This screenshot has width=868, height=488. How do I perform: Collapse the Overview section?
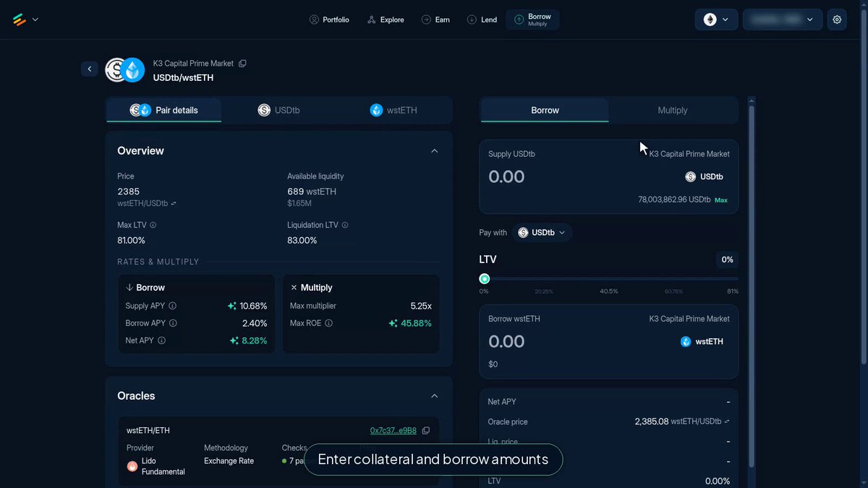click(434, 151)
